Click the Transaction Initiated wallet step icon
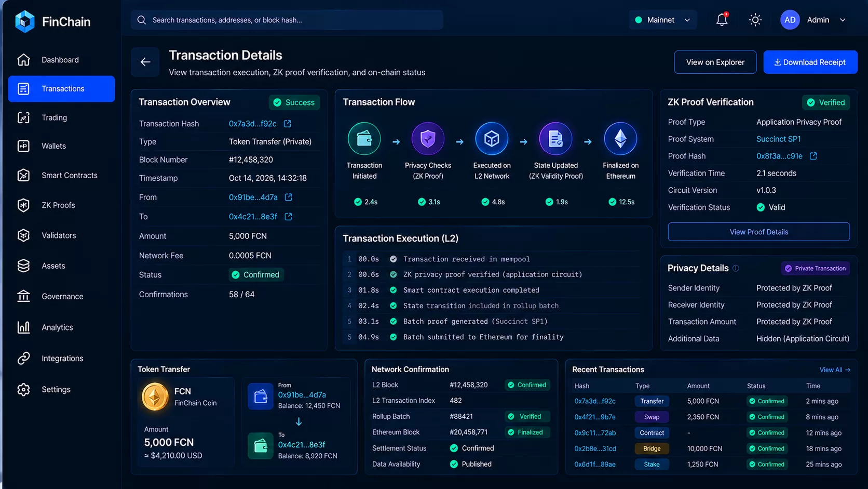 pos(364,139)
